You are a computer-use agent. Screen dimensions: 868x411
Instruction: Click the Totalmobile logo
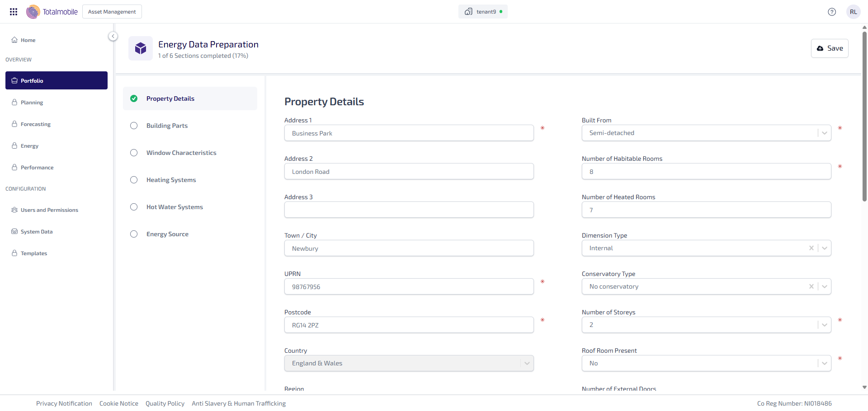click(52, 12)
